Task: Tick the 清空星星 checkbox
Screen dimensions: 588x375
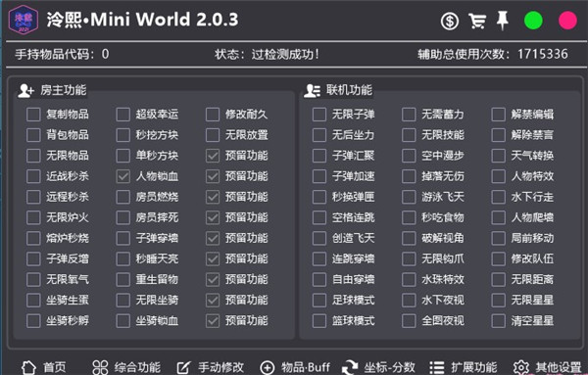Action: tap(499, 320)
